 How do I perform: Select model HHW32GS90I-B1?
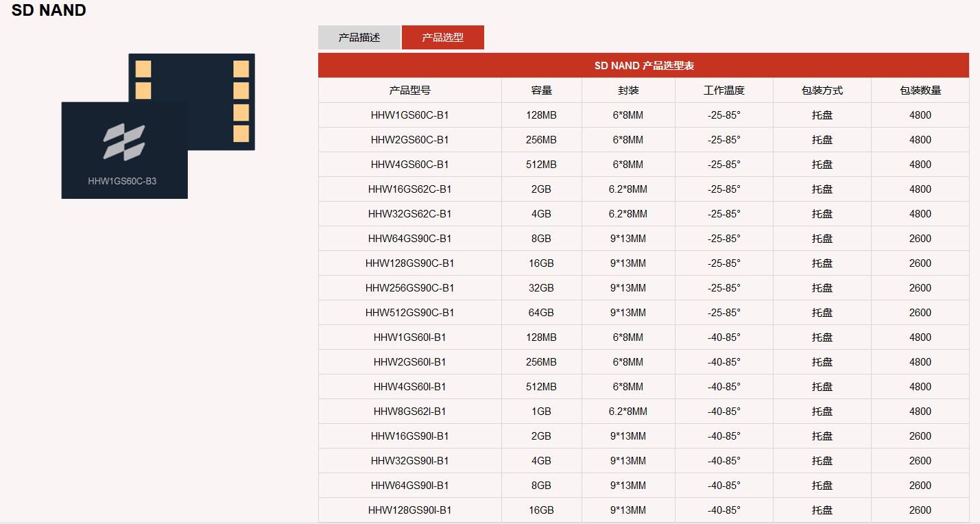[x=410, y=461]
